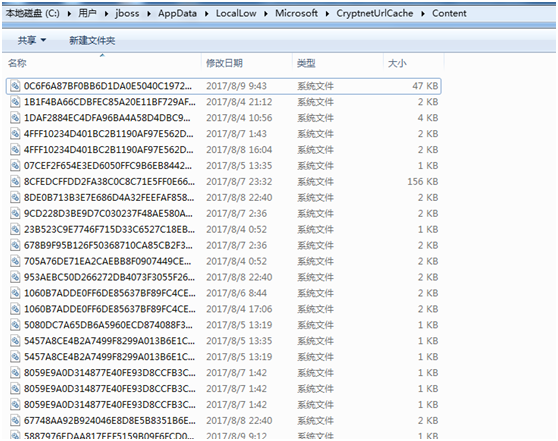Viewport: 558px width, 441px height.
Task: Select the 4FFF10234D file icon dated 2017/8/7 1:43
Action: 15,134
